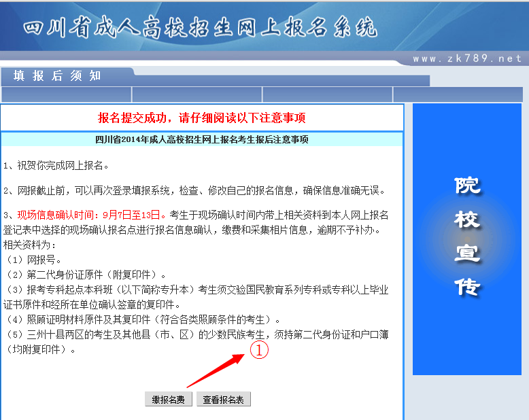
Task: Select the 填报后须知 tab
Action: point(57,75)
